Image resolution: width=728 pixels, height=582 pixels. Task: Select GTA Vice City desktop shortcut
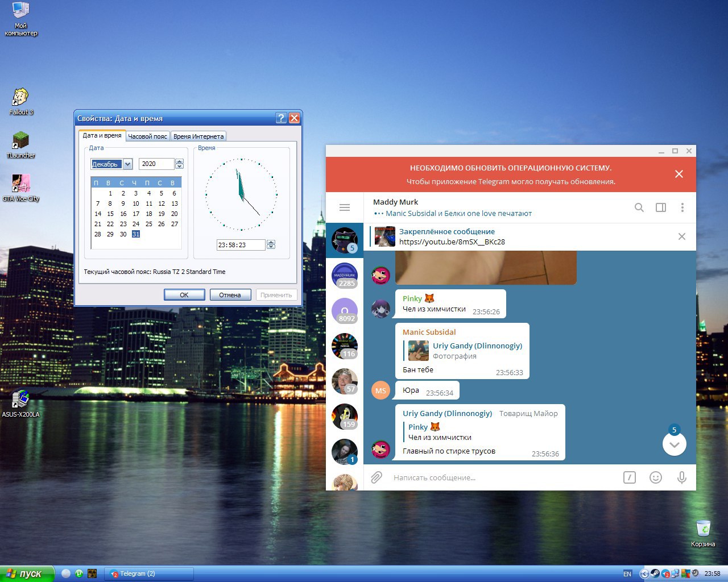(21, 188)
